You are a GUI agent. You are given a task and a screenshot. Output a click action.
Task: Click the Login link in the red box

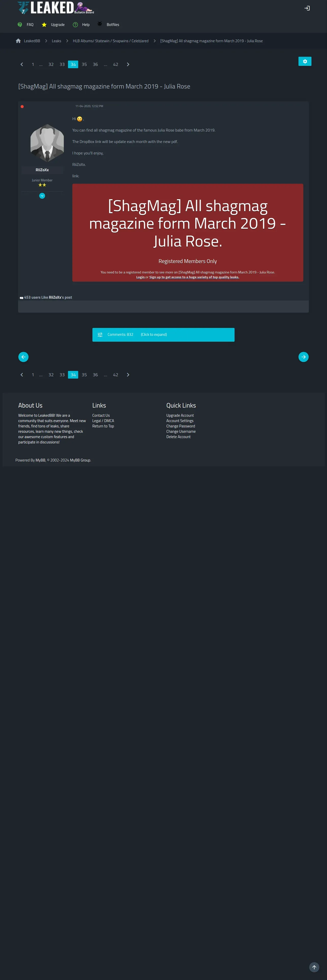pyautogui.click(x=141, y=277)
